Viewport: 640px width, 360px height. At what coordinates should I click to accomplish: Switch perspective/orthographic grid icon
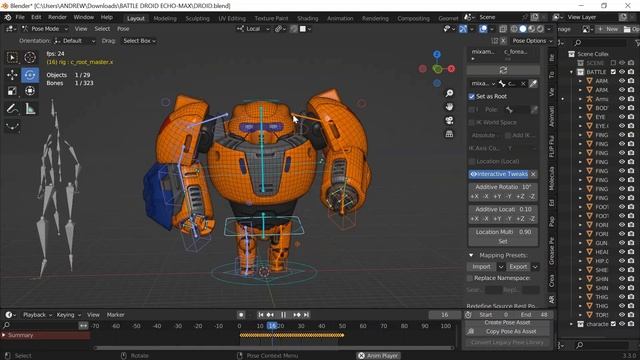449,134
